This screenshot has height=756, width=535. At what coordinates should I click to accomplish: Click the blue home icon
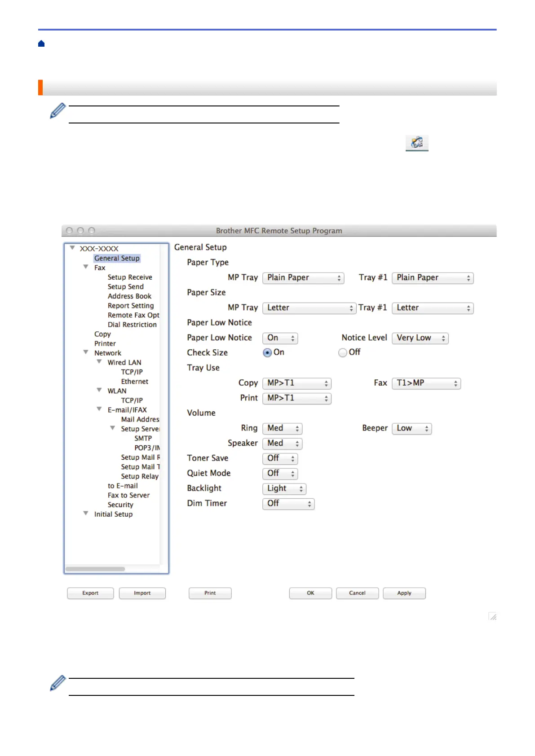click(x=41, y=44)
